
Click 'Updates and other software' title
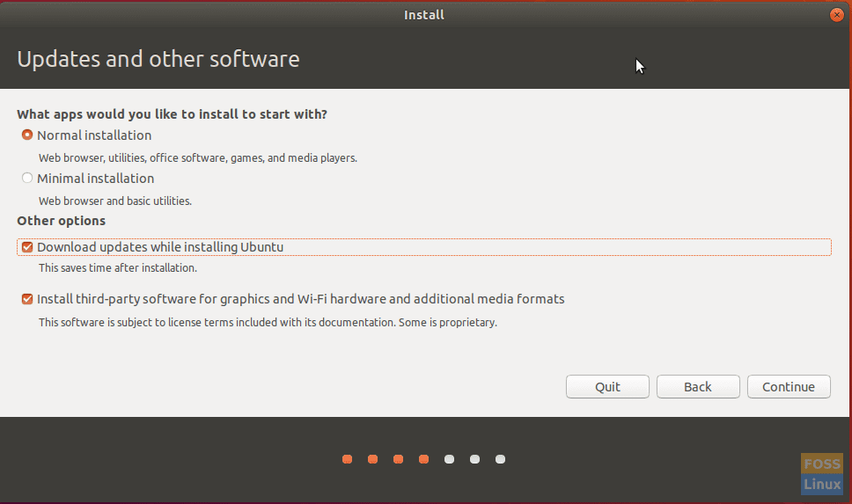point(158,59)
